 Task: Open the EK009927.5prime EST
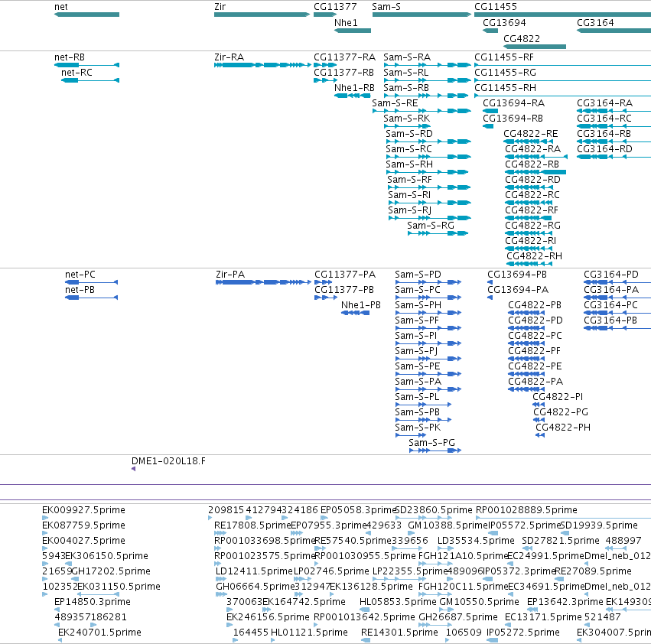[x=45, y=518]
